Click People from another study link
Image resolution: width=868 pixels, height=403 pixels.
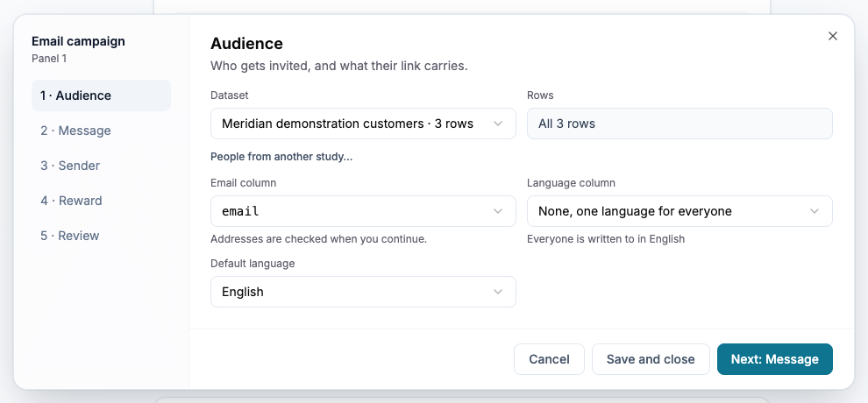pyautogui.click(x=281, y=157)
